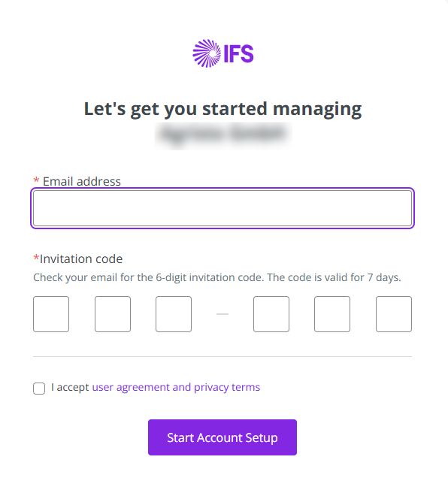The height and width of the screenshot is (487, 448).
Task: Open user agreement and privacy terms link
Action: pyautogui.click(x=176, y=387)
